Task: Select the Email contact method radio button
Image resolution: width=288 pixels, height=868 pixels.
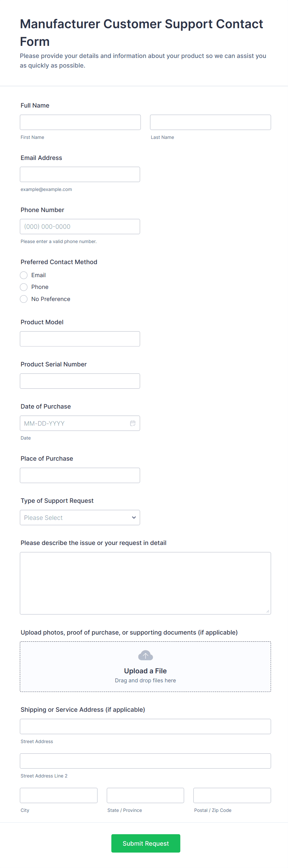Action: pos(24,275)
